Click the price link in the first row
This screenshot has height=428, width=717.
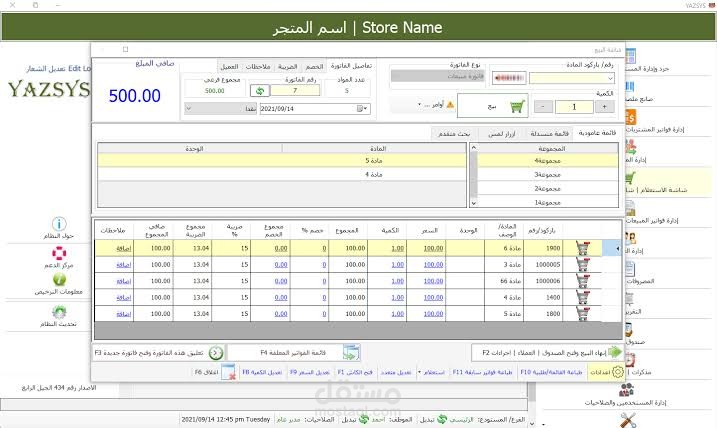pos(433,248)
